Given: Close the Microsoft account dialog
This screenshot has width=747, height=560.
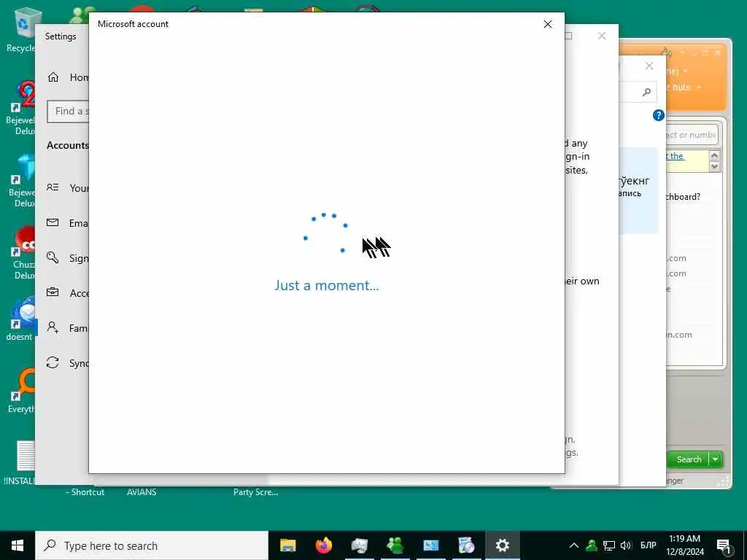Looking at the screenshot, I should (548, 24).
